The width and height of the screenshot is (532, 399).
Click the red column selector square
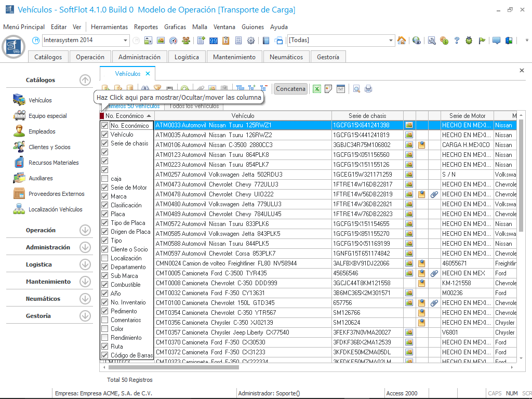coord(102,116)
